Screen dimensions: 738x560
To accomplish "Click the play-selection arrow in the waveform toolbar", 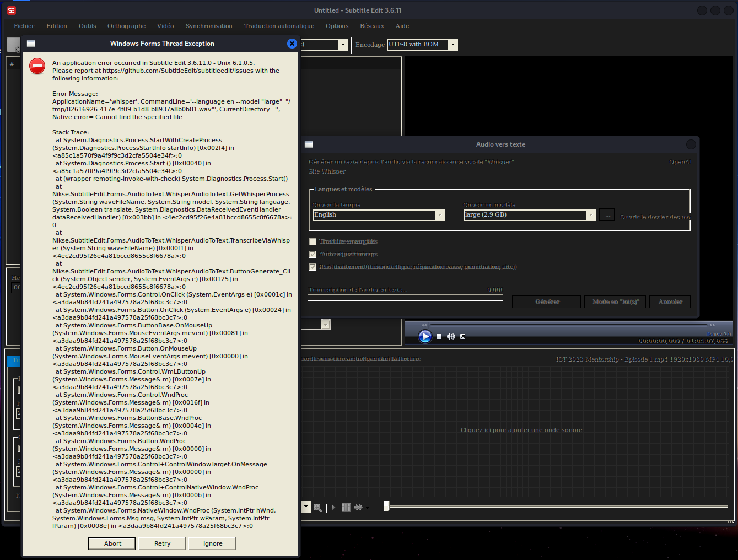I will coord(332,508).
